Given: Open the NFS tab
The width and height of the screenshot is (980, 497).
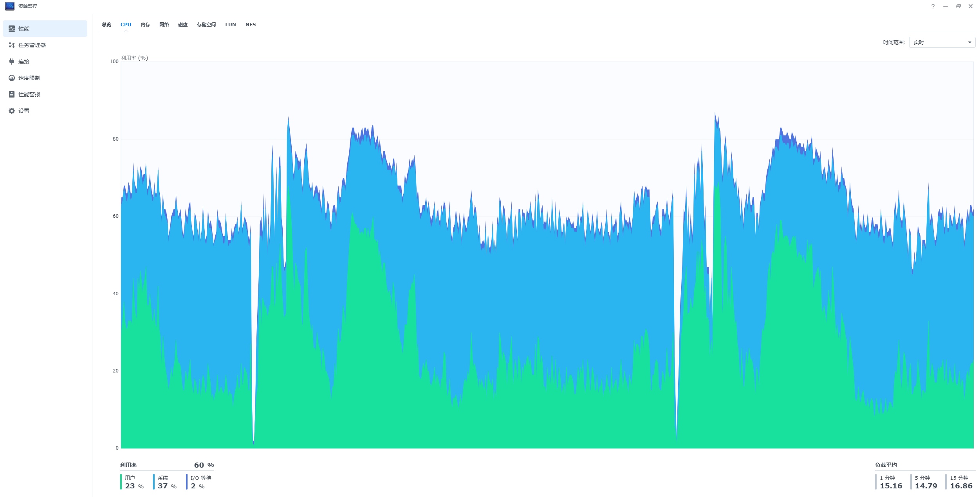Looking at the screenshot, I should (x=251, y=24).
